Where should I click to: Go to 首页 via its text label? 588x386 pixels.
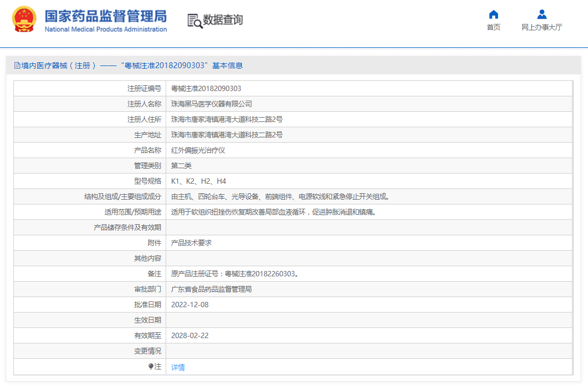point(494,27)
